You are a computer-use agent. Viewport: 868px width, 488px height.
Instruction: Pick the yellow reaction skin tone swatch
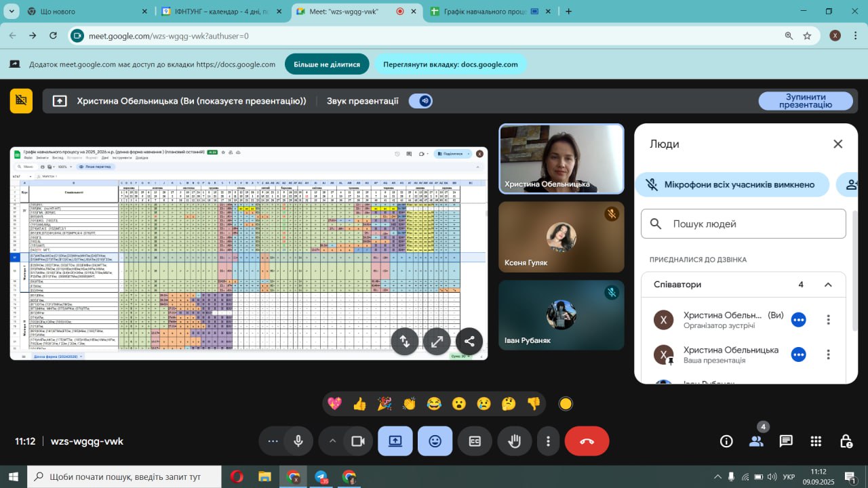click(x=566, y=404)
